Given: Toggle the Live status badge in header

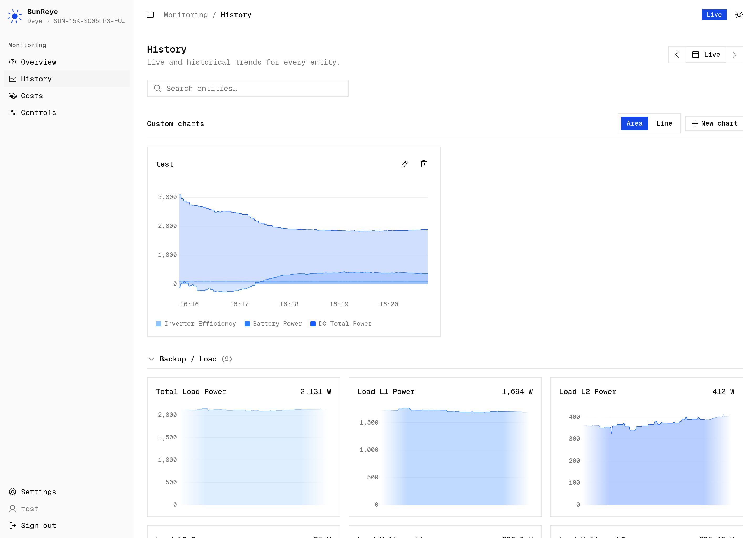Looking at the screenshot, I should 714,14.
